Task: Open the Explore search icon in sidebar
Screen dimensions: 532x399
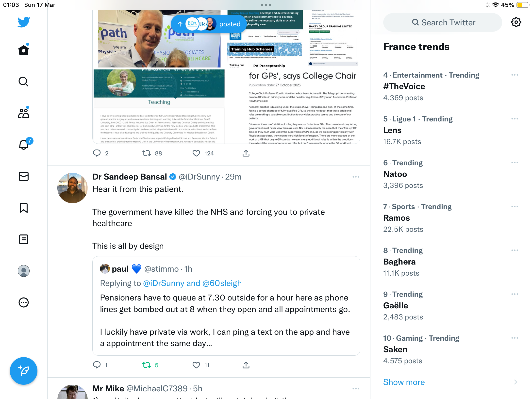Action: point(24,82)
